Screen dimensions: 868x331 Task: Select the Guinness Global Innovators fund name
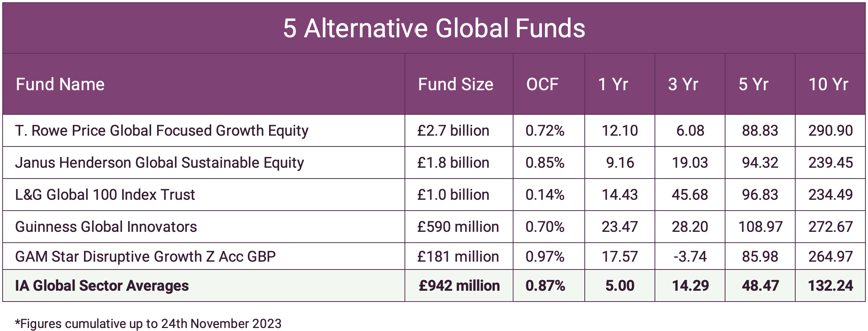[x=106, y=227]
